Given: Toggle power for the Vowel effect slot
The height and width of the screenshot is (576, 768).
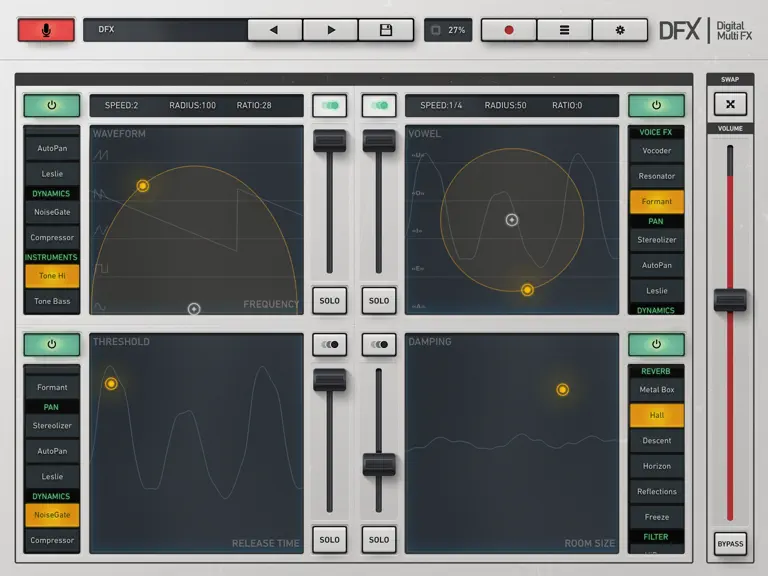Looking at the screenshot, I should point(656,105).
